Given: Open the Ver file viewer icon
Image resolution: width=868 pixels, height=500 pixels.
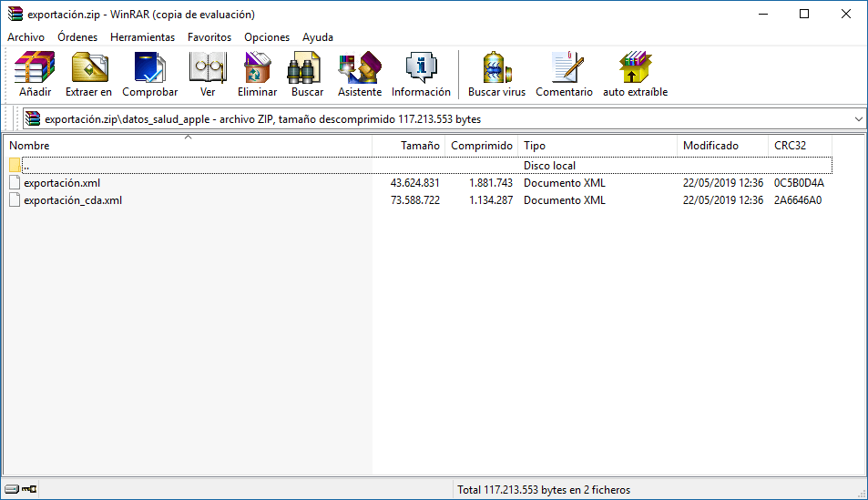Looking at the screenshot, I should click(208, 67).
